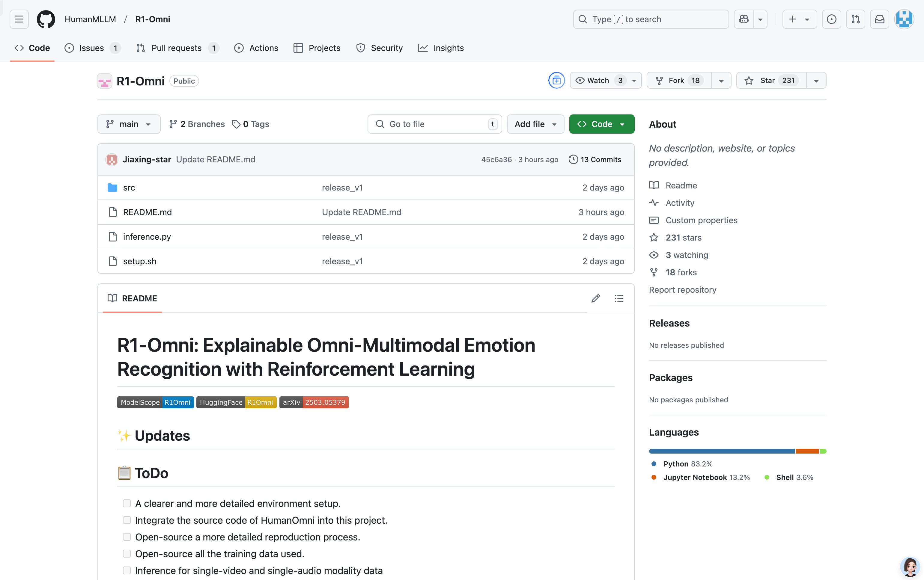Click the README.md file icon
The height and width of the screenshot is (580, 924).
112,212
